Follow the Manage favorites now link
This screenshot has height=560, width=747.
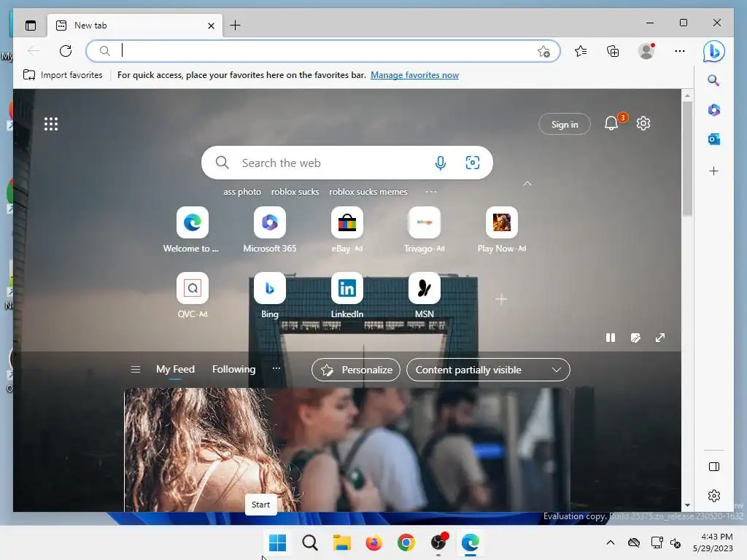pos(414,75)
